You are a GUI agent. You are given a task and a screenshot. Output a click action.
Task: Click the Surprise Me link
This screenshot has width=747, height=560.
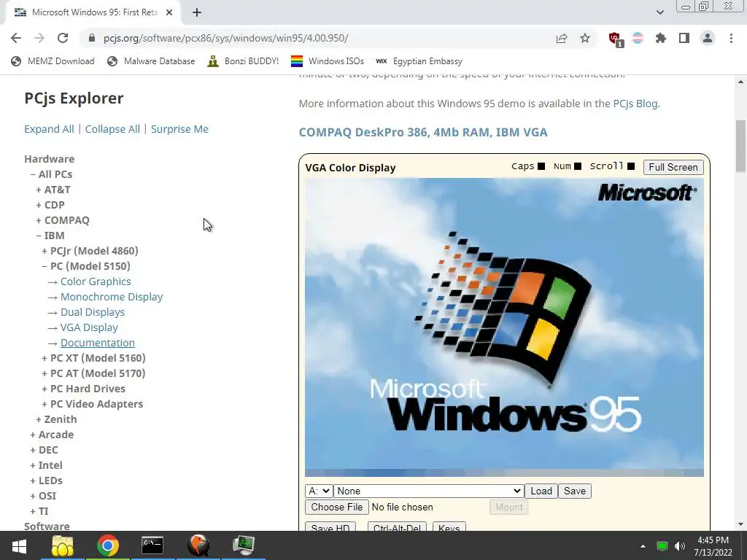179,129
